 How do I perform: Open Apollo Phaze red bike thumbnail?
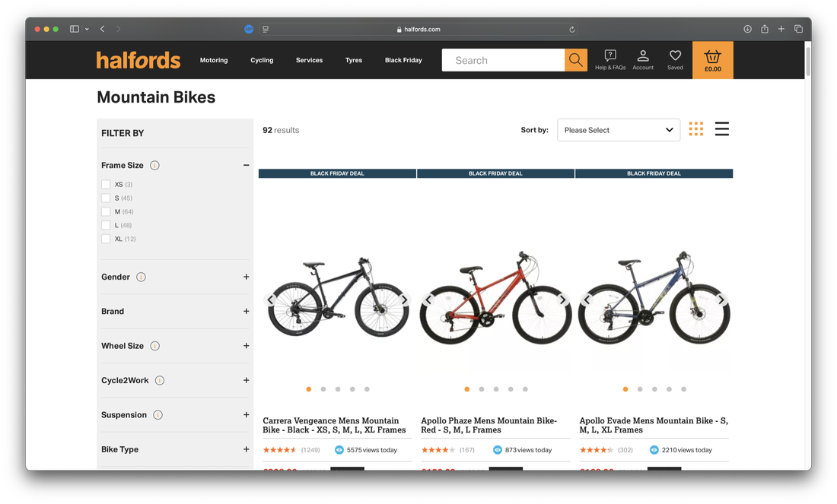pyautogui.click(x=496, y=297)
